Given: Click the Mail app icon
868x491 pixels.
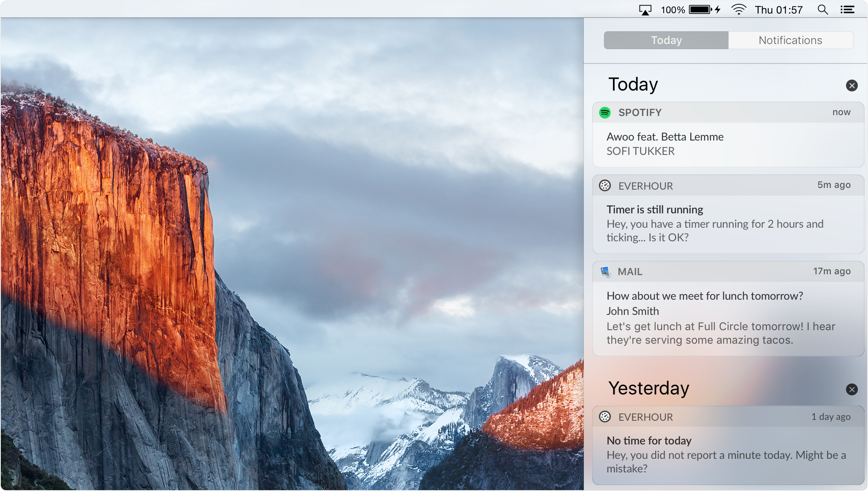Looking at the screenshot, I should tap(605, 272).
